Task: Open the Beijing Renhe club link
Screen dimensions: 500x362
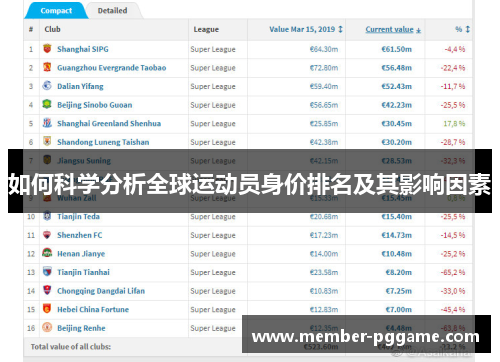Action: [81, 328]
